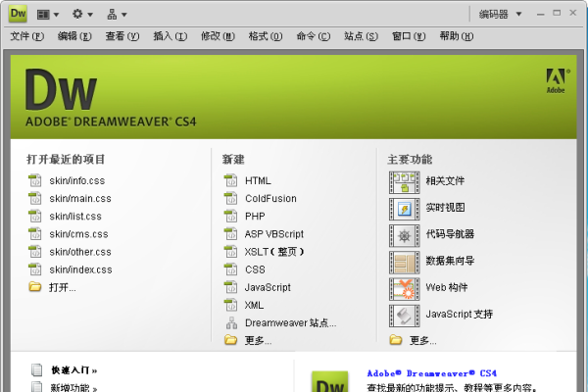Screen dimensions: 588x392
Task: Open recent file skin/other.css
Action: click(x=80, y=252)
